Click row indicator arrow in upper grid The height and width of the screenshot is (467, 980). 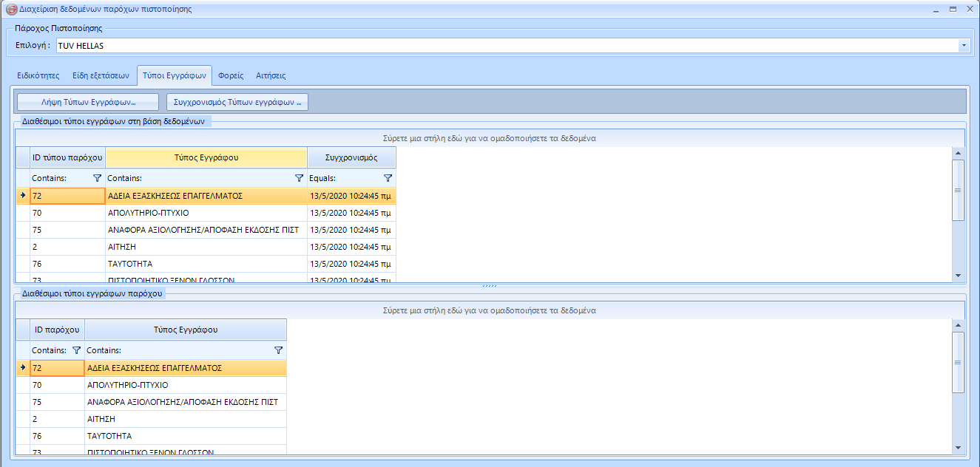tap(22, 196)
